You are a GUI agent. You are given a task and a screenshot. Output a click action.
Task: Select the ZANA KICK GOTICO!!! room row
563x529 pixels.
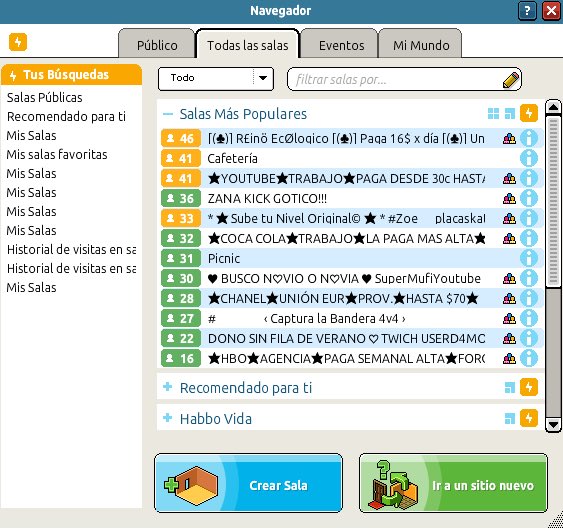pyautogui.click(x=352, y=198)
